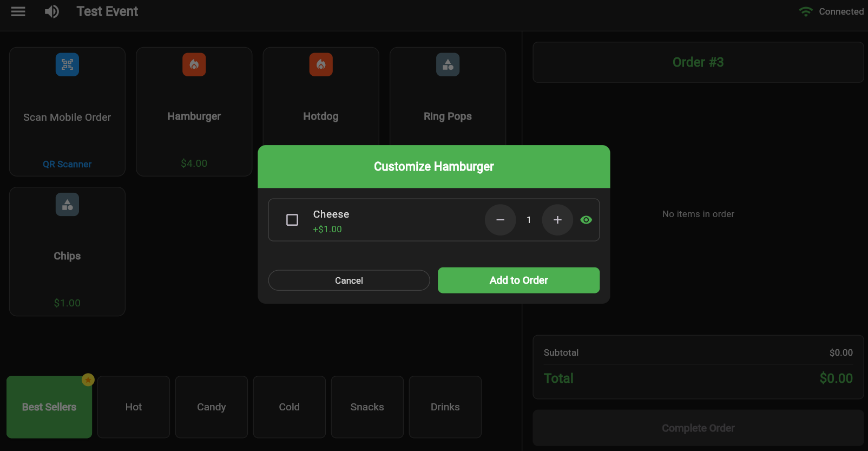The image size is (868, 451).
Task: Click the Subtotal label
Action: point(561,352)
